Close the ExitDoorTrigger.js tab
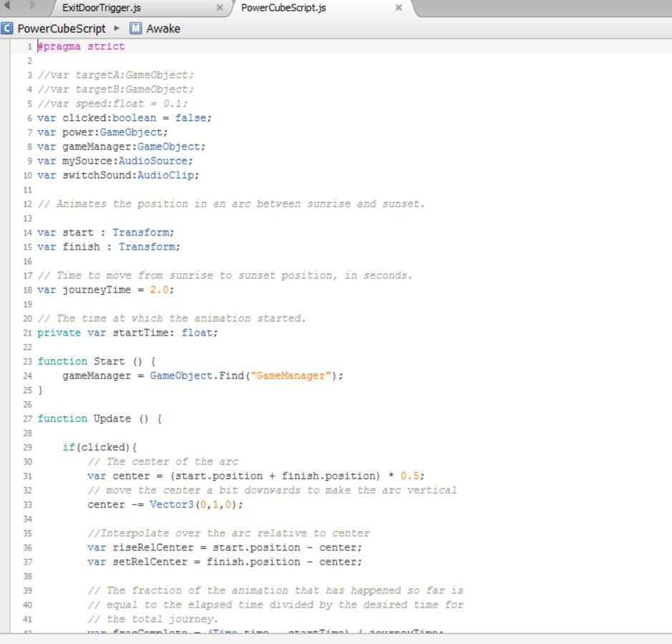The image size is (672, 644). (220, 8)
